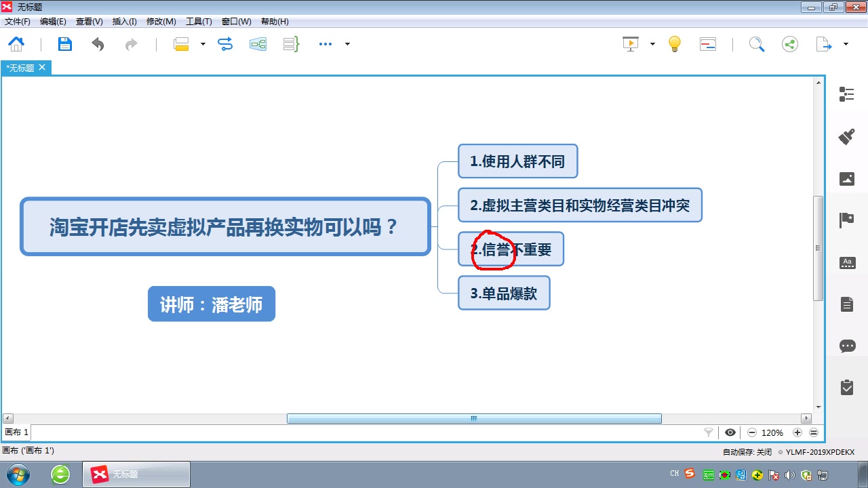Screen dimensions: 868x488
Task: Toggle the eye visibility icon
Action: pos(730,432)
